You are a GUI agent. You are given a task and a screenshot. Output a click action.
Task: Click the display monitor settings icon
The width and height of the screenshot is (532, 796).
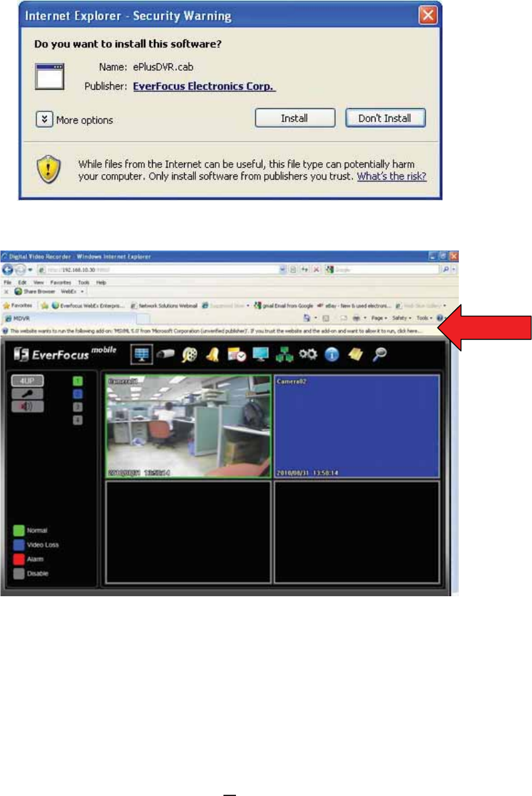coord(260,355)
